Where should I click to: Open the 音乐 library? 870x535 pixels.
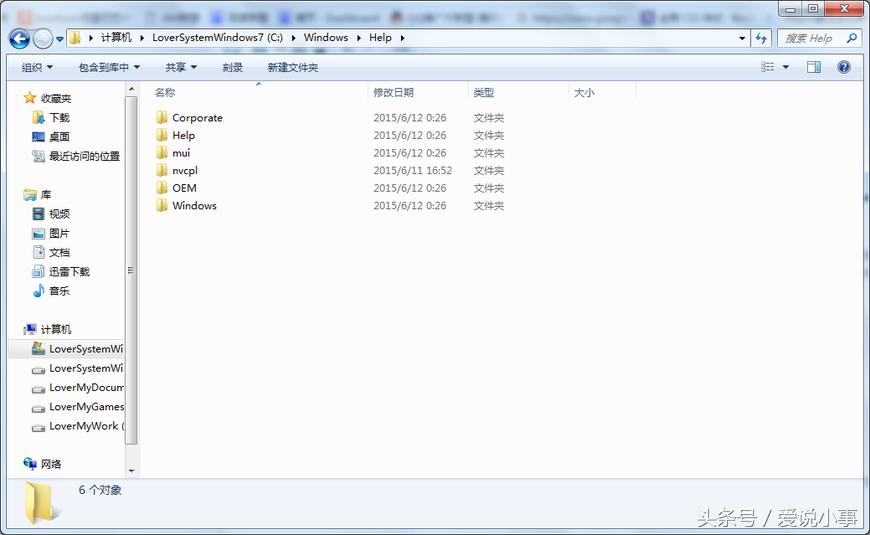click(x=59, y=291)
